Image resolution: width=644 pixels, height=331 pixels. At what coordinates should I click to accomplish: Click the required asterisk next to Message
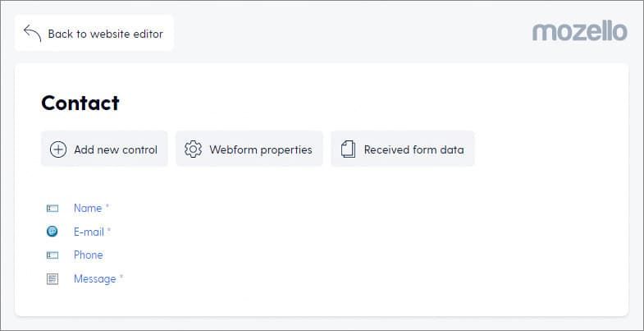[121, 277]
